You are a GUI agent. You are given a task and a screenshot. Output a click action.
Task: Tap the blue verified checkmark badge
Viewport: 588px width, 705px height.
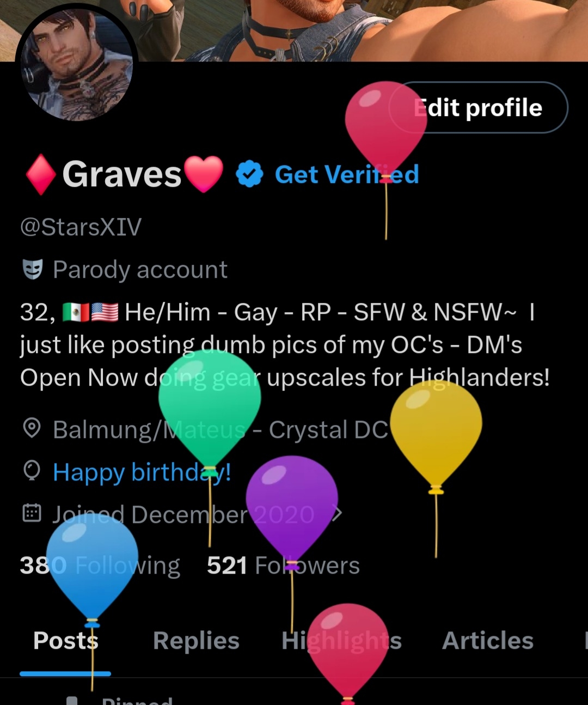click(249, 174)
